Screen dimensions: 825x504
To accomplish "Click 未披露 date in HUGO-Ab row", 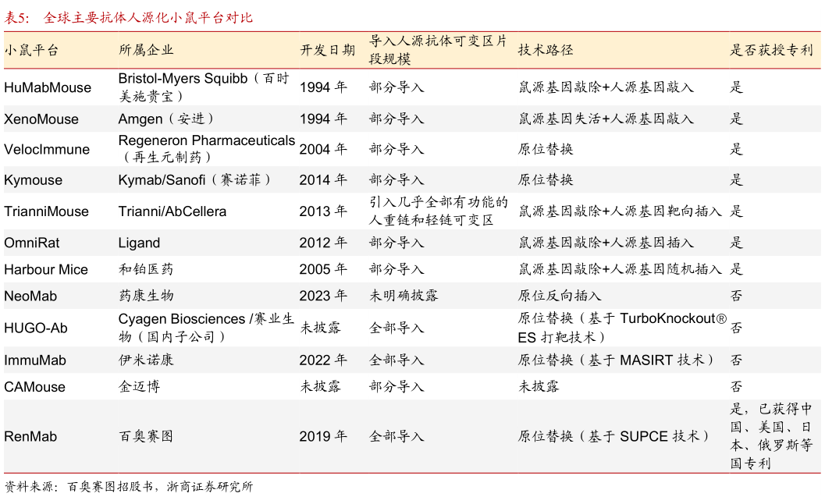I will tap(321, 328).
